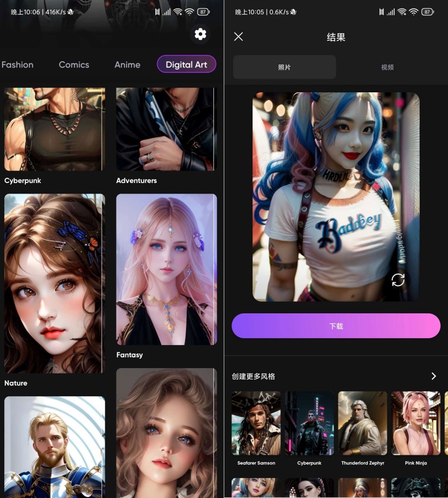
Task: Open the generated Harley-style result image
Action: click(336, 197)
